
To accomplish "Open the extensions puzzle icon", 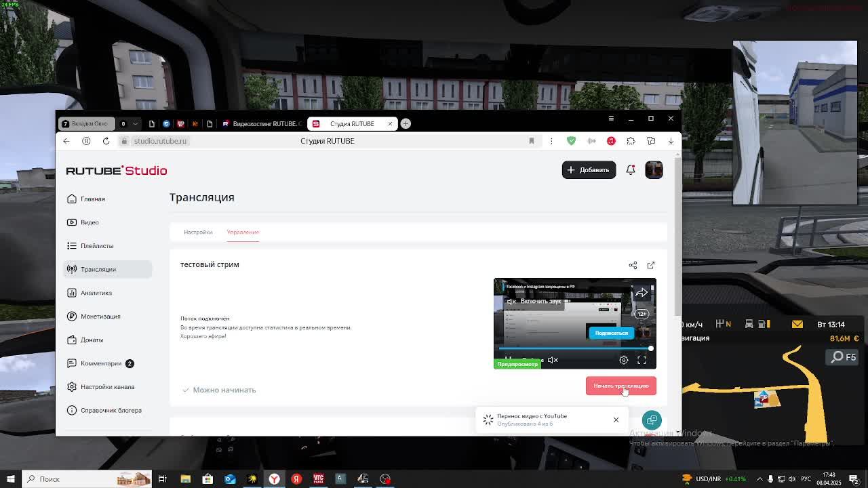I will pyautogui.click(x=631, y=141).
